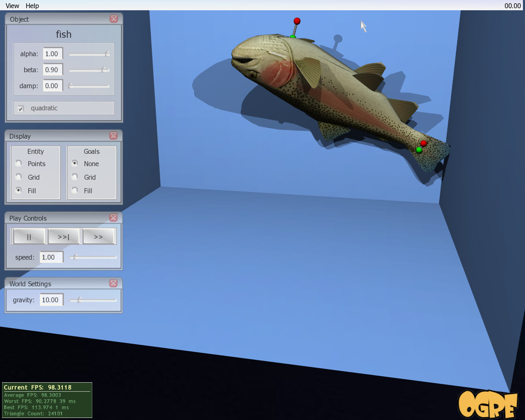Open the Help menu

point(32,6)
